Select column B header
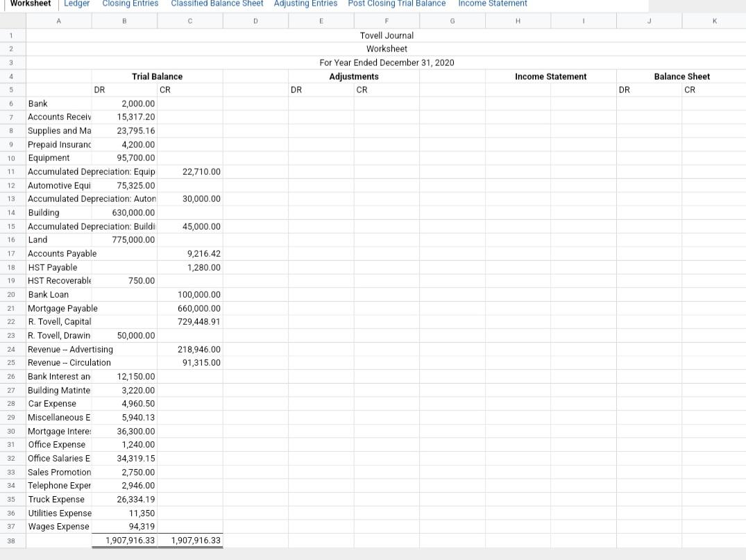 [x=125, y=21]
